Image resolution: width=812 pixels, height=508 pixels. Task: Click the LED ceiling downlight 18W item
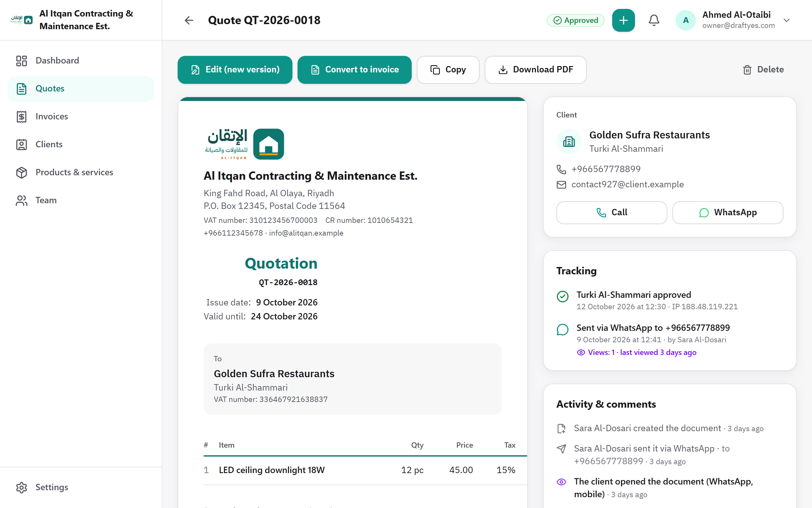[272, 470]
